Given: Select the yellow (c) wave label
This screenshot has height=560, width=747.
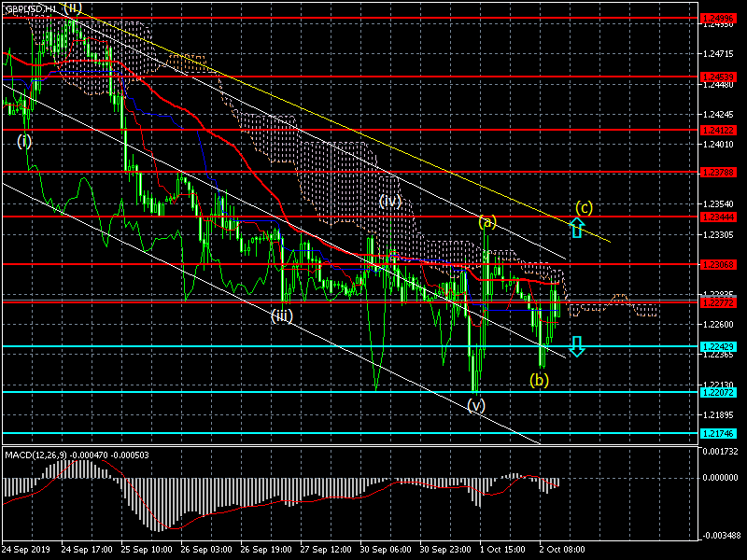Looking at the screenshot, I should tap(585, 207).
